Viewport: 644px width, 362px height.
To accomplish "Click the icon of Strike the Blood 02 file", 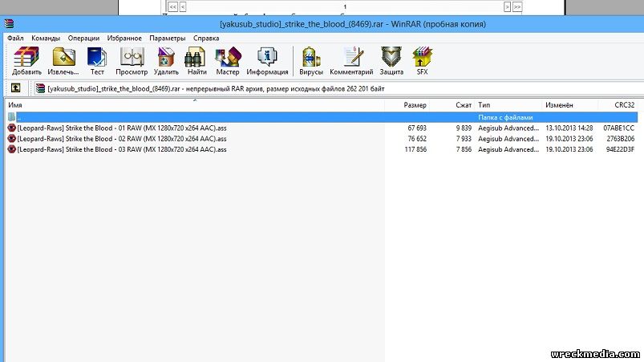I will [x=11, y=139].
